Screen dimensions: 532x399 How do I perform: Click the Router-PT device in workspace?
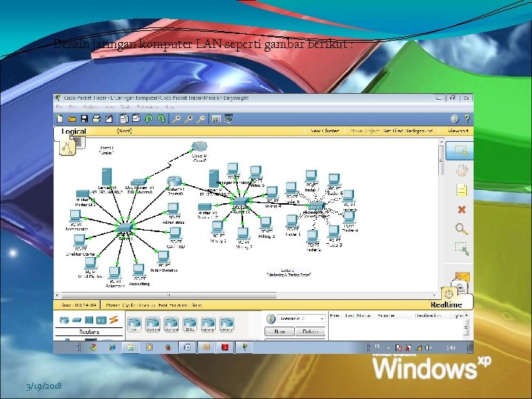pyautogui.click(x=174, y=182)
